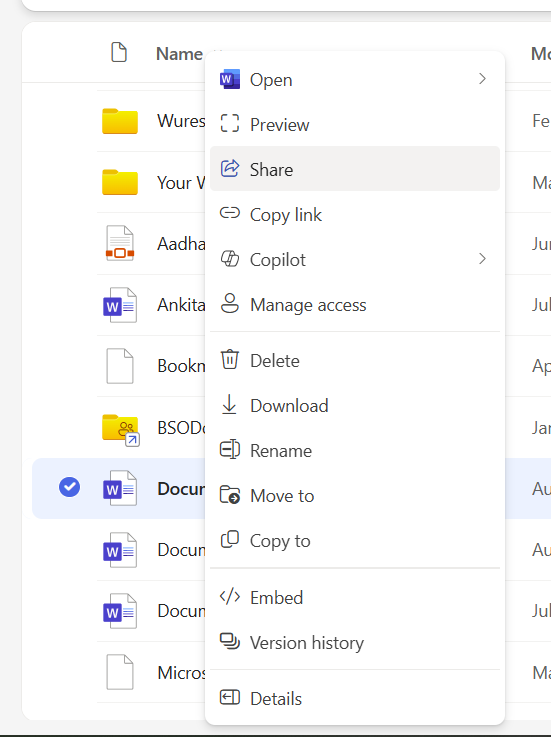Click the selected document's Word icon

tap(120, 488)
